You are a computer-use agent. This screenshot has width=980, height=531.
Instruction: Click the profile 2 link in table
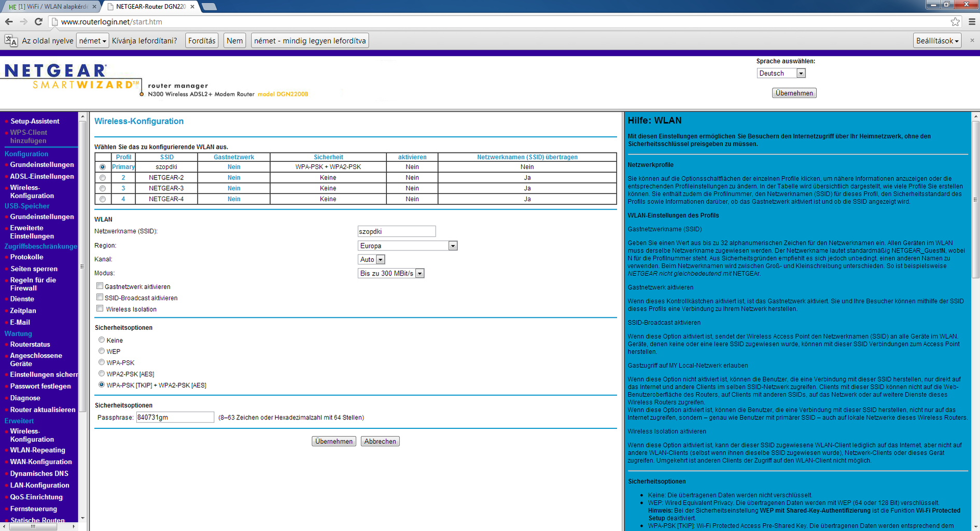[123, 178]
